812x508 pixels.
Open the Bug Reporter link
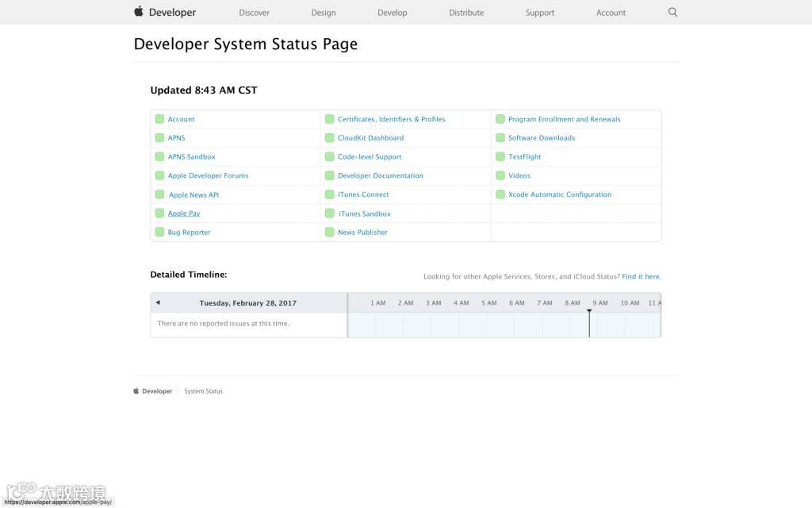[x=189, y=233]
